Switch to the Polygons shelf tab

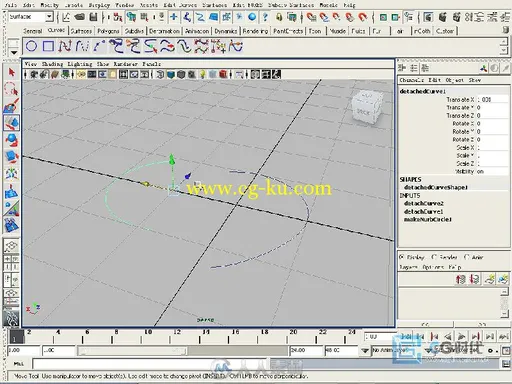[x=108, y=31]
